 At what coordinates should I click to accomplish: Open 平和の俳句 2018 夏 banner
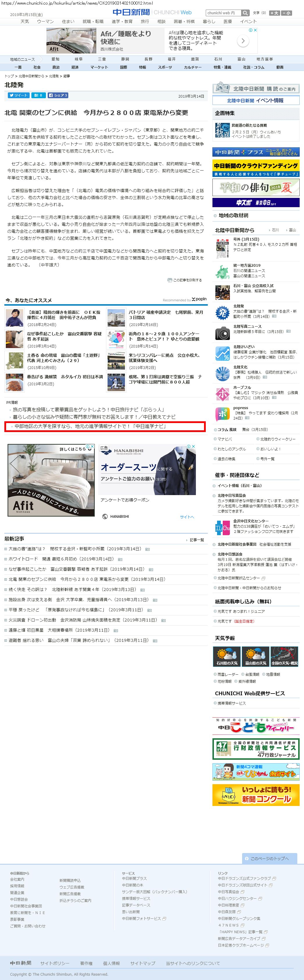coord(256,187)
